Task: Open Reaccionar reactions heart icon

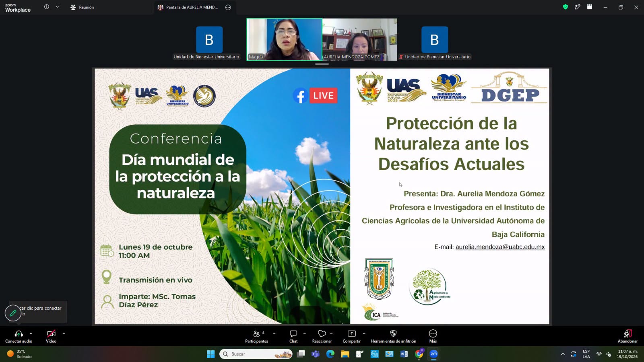Action: tap(322, 334)
